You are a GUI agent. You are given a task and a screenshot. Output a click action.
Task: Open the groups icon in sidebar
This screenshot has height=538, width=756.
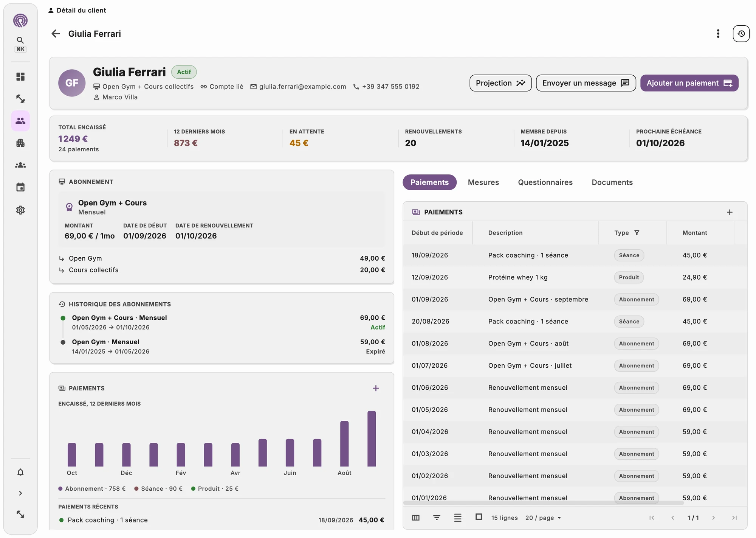coord(20,165)
